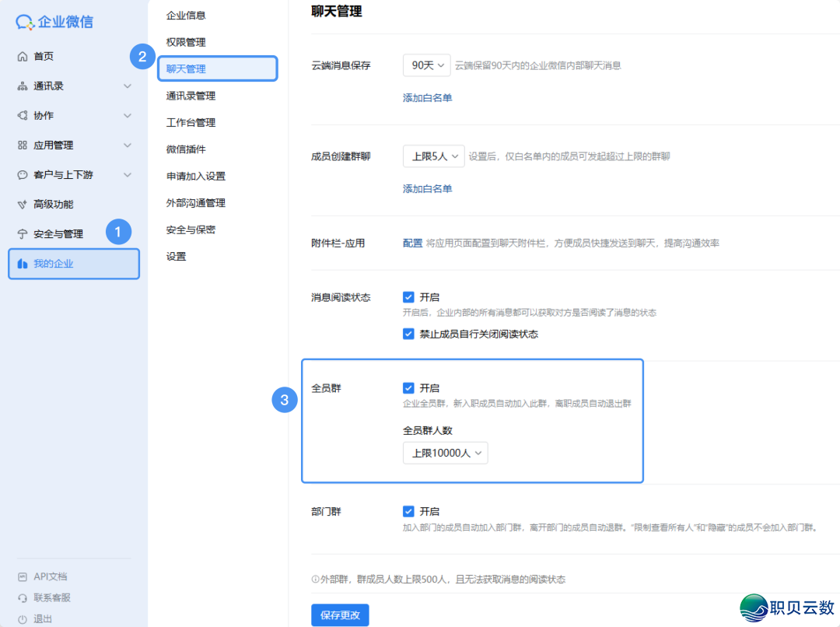Toggle 禁止成员自行关闭阅读状态 checkbox
Viewport: 840px width, 627px height.
[408, 334]
